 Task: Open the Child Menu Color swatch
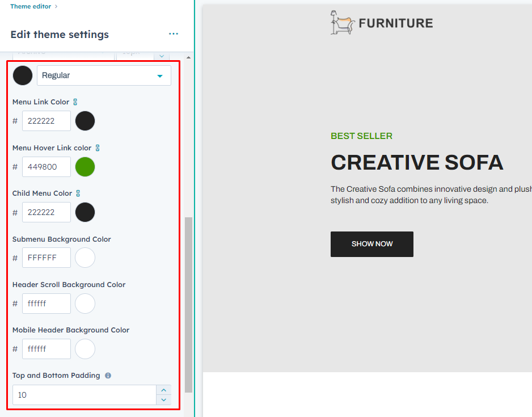point(85,212)
